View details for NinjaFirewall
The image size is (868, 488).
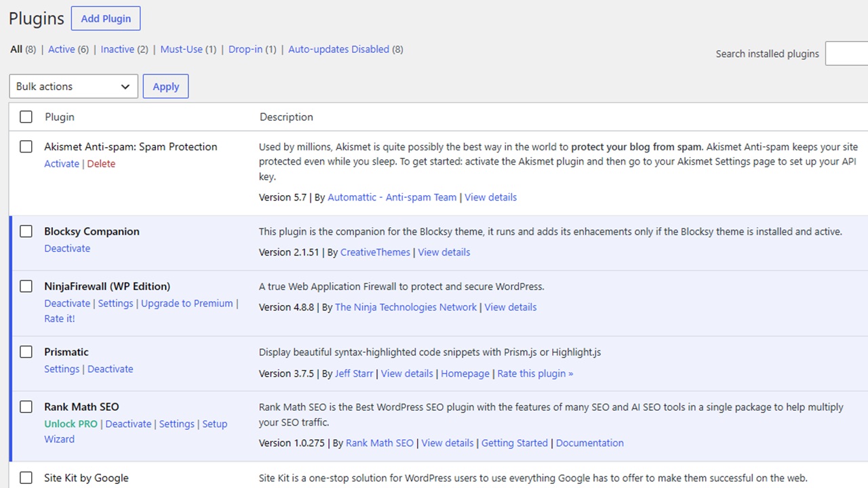point(511,307)
